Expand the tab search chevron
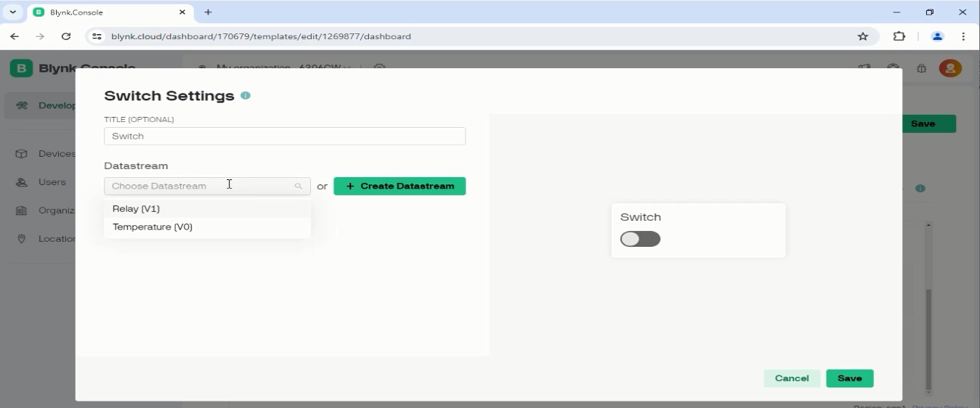Image resolution: width=980 pixels, height=408 pixels. (13, 12)
